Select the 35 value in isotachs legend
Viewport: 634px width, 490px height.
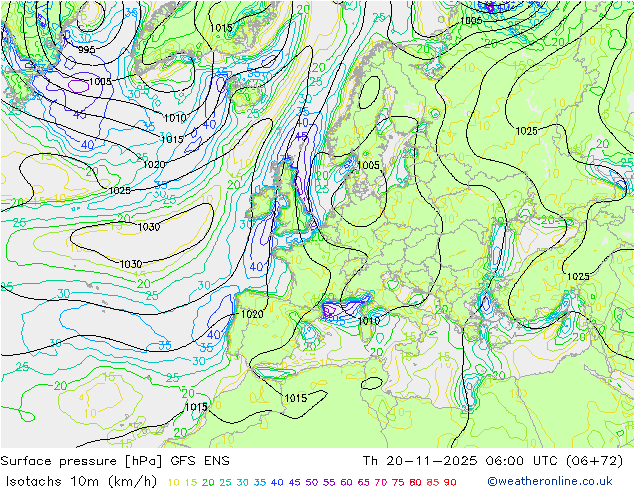point(260,482)
